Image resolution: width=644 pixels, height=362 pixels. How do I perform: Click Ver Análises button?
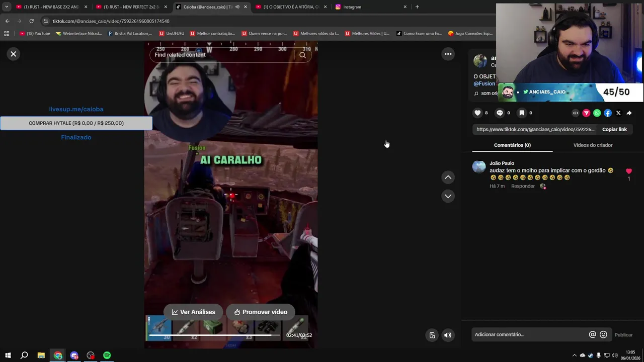tap(193, 312)
